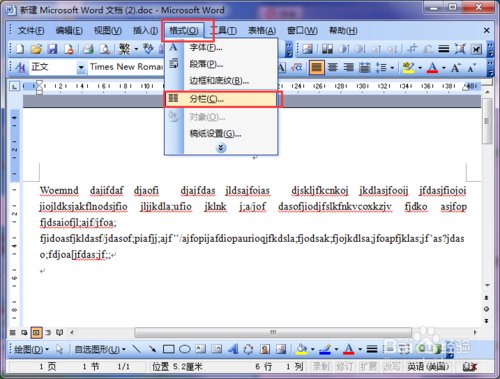The image size is (500, 379).
Task: Open the 窗口 Window menu
Action: 302,31
